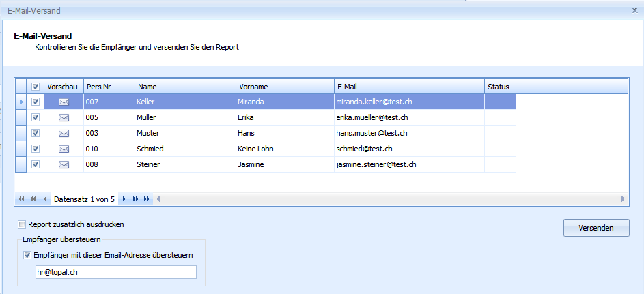Image resolution: width=644 pixels, height=294 pixels.
Task: Click the Pers Nr column header
Action: coord(109,87)
